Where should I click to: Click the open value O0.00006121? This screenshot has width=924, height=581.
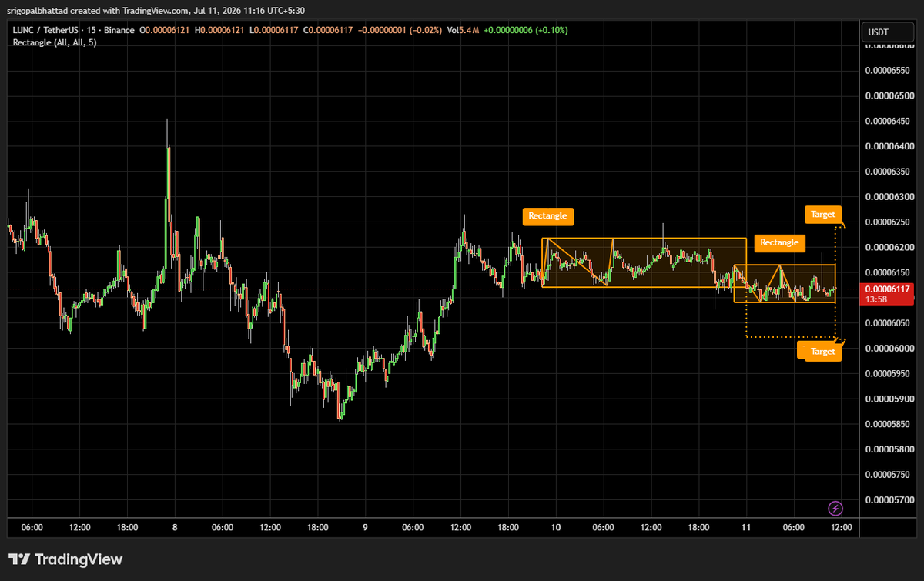pos(166,30)
